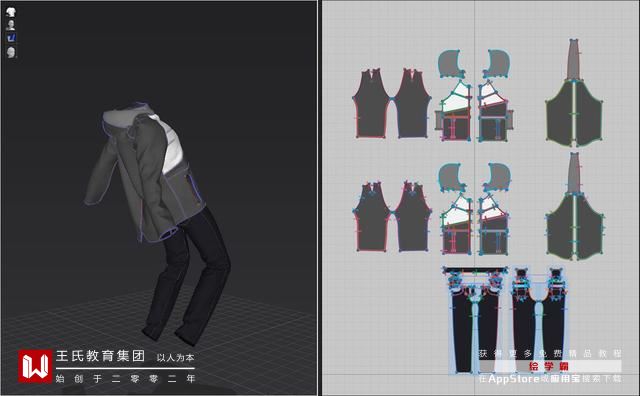Select the top-row right front body panel
The width and height of the screenshot is (640, 396).
(493, 111)
